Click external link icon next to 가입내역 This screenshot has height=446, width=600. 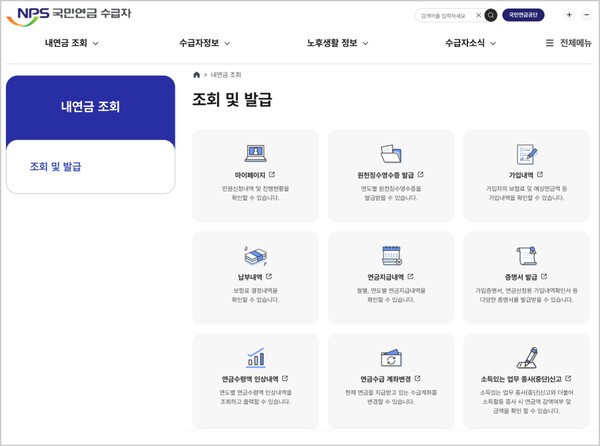(540, 174)
